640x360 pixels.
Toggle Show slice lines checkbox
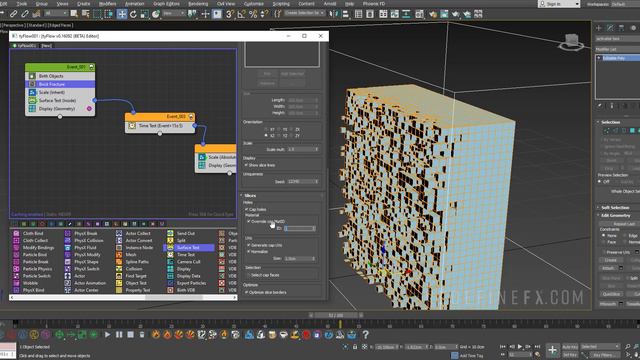click(246, 165)
